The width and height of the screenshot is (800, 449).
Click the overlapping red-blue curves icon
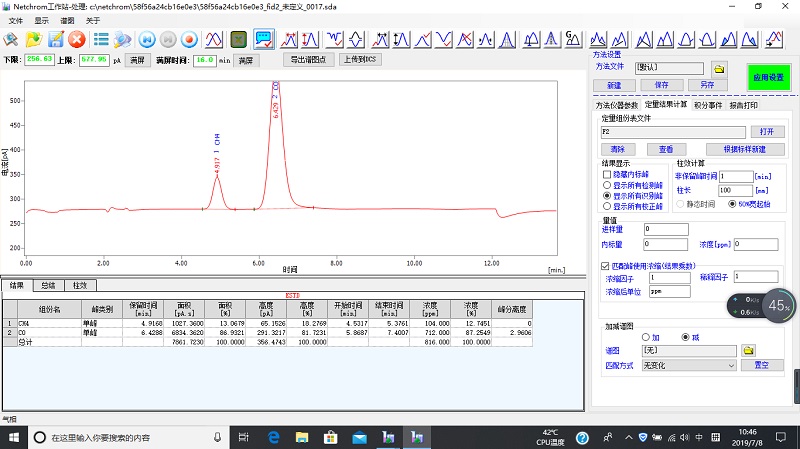214,39
